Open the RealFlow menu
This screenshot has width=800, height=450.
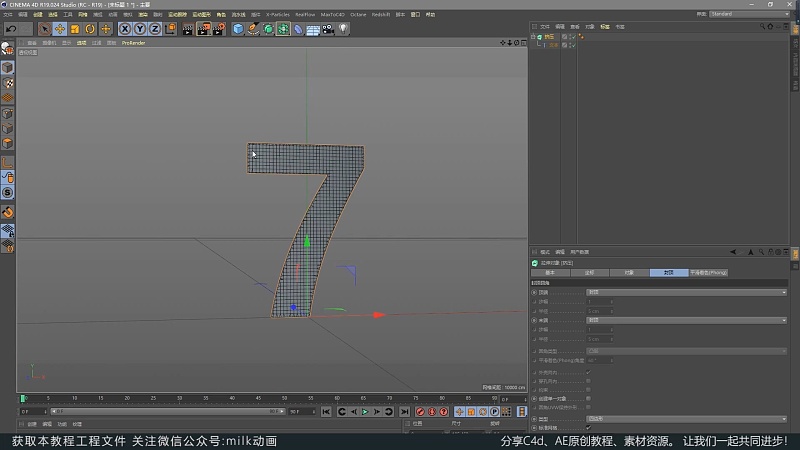[x=305, y=15]
